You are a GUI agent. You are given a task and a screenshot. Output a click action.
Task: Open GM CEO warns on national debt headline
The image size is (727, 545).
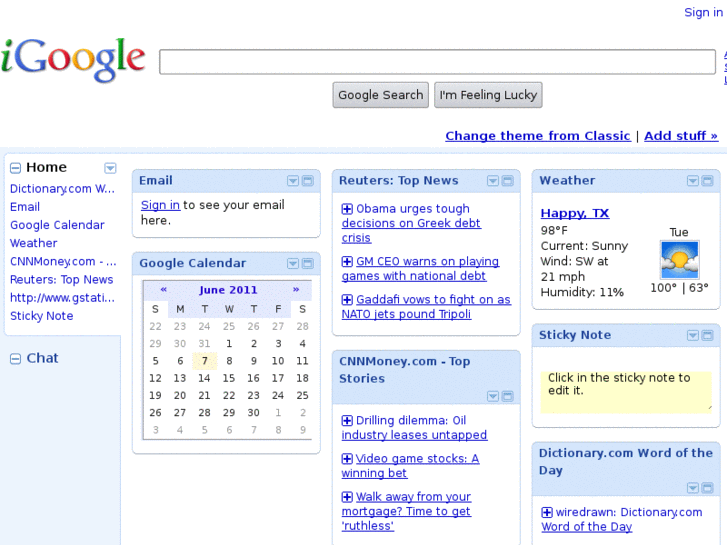[421, 269]
